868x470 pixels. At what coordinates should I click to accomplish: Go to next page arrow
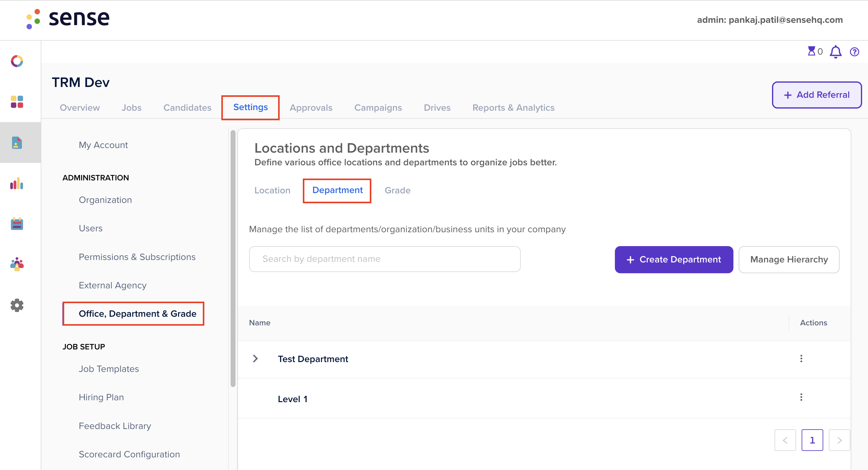[839, 440]
